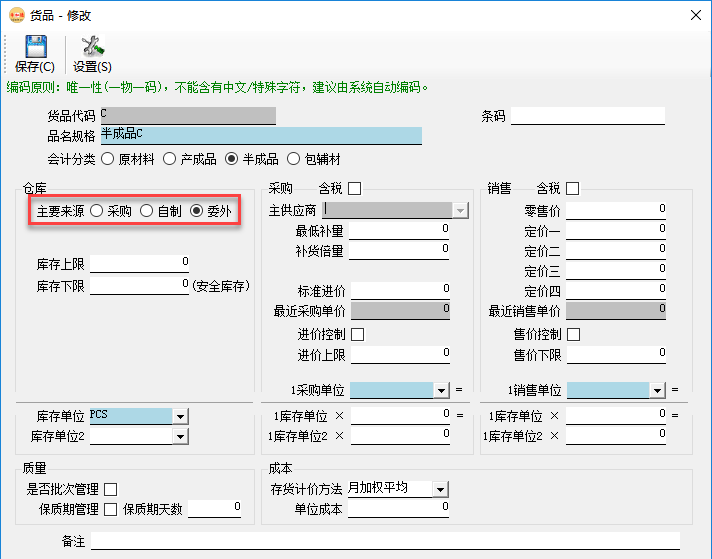Set 主要来源 to 采购
Image resolution: width=712 pixels, height=559 pixels.
click(96, 211)
